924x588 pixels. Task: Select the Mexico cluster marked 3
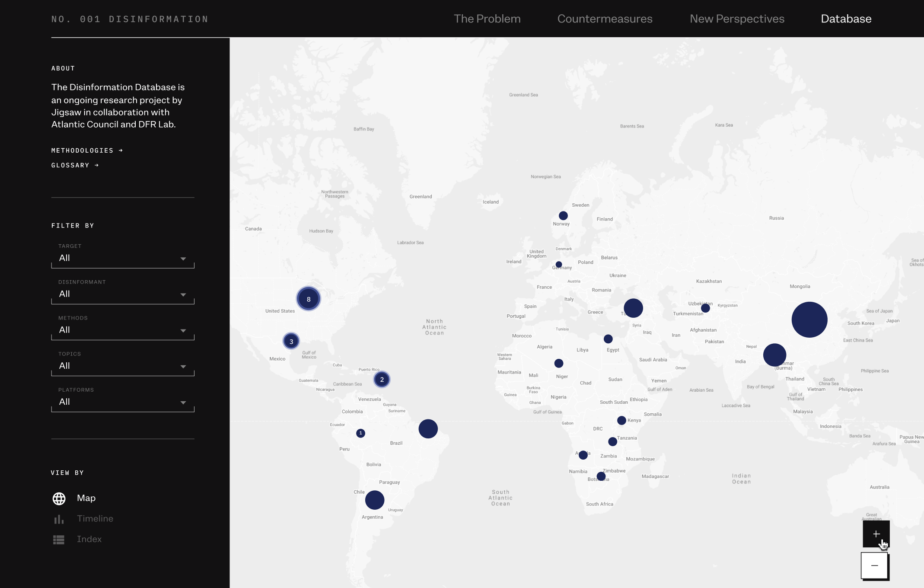click(x=291, y=341)
